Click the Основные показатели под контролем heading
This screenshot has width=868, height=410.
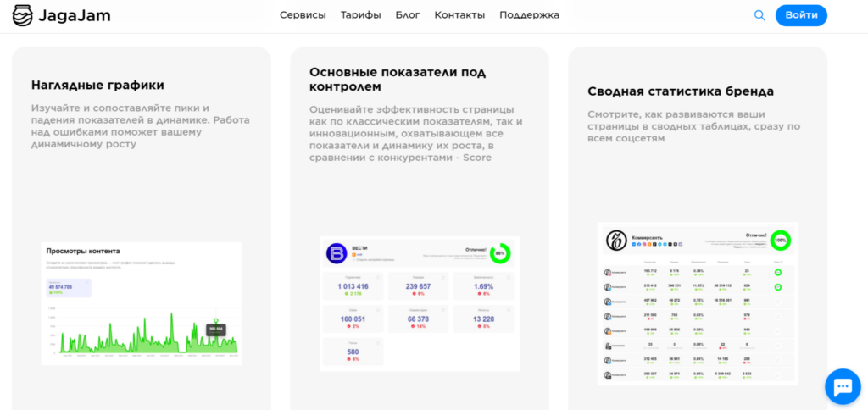398,79
